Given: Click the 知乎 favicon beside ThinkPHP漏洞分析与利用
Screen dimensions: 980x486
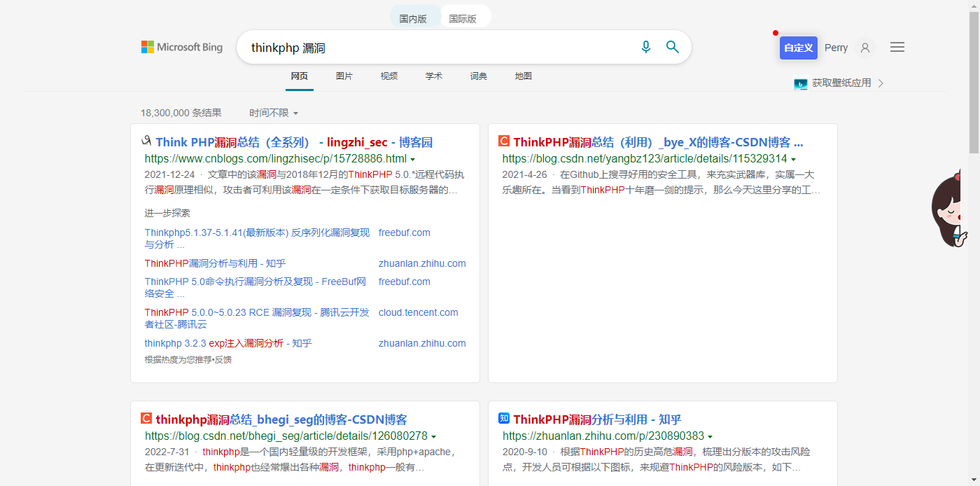Looking at the screenshot, I should point(504,419).
